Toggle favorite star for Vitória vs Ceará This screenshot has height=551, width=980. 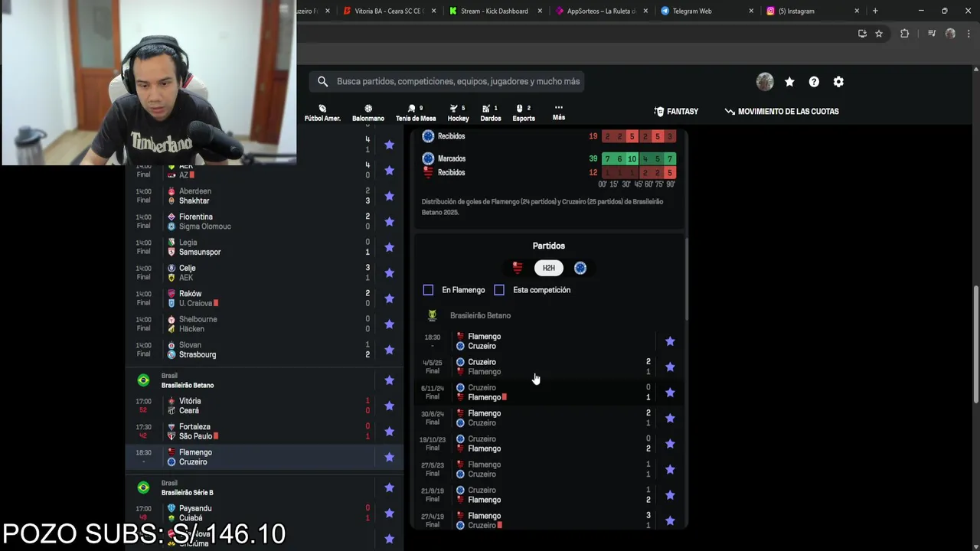(x=389, y=406)
